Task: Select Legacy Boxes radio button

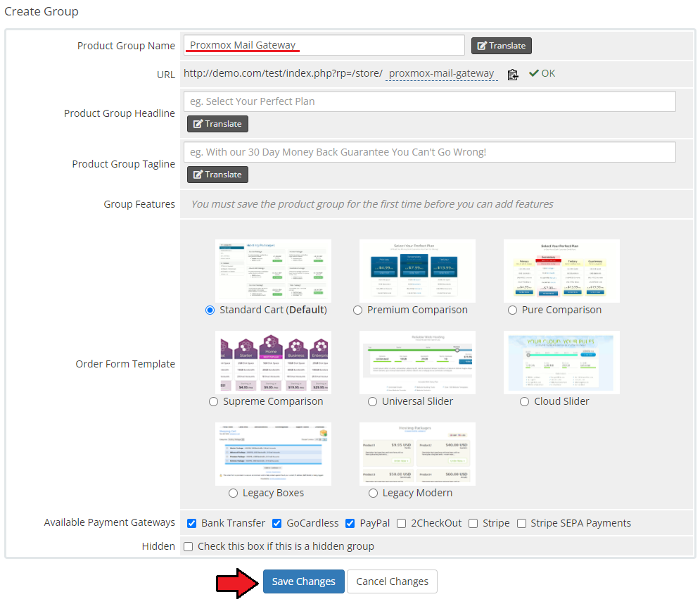Action: [x=233, y=493]
